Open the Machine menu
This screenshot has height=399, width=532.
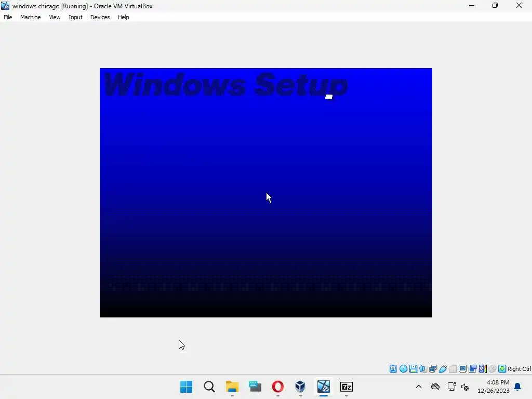(x=30, y=17)
